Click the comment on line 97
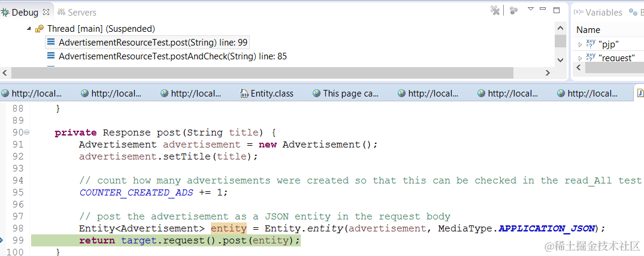 pyautogui.click(x=265, y=216)
